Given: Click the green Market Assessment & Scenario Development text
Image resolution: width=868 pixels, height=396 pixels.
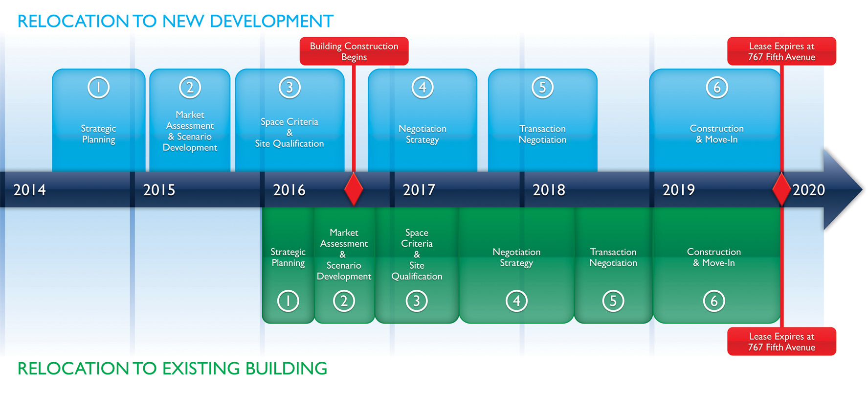Looking at the screenshot, I should tap(344, 255).
